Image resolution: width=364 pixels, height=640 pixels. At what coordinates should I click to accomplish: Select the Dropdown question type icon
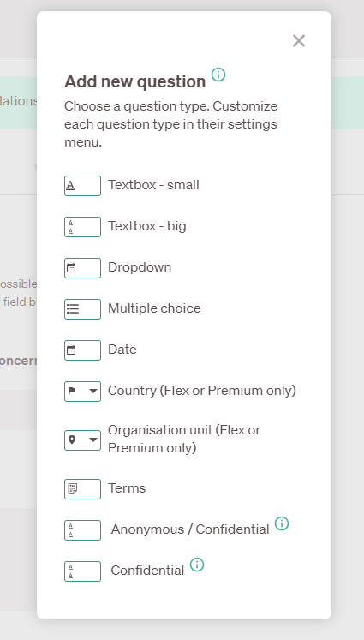(x=82, y=268)
